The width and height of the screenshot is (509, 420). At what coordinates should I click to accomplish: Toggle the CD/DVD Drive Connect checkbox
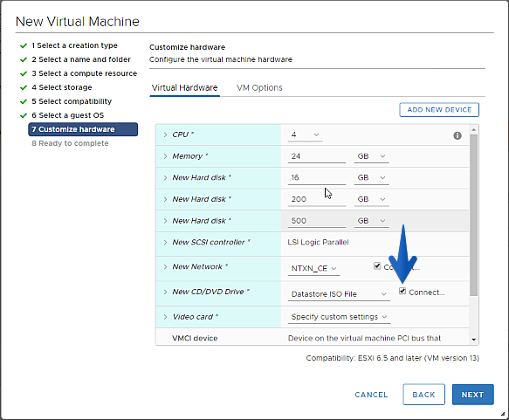click(x=402, y=291)
